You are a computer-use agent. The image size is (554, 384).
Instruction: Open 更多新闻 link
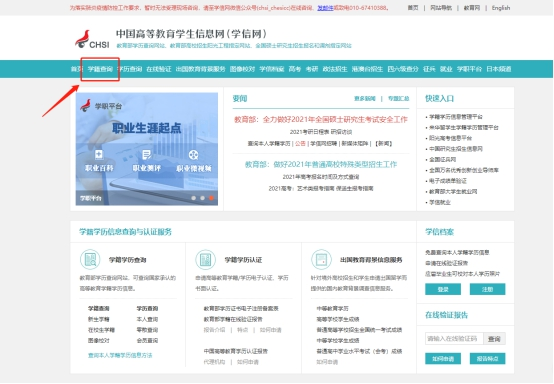(x=365, y=99)
